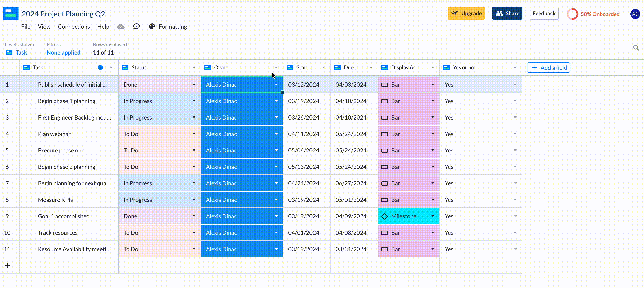This screenshot has height=288, width=644.
Task: Click the blue tag icon in Task header
Action: 100,67
